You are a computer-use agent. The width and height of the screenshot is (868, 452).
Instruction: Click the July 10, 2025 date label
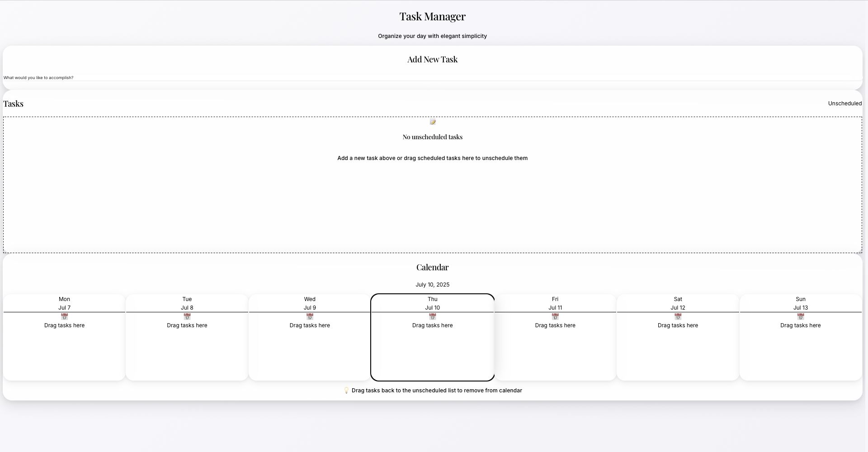pos(433,285)
